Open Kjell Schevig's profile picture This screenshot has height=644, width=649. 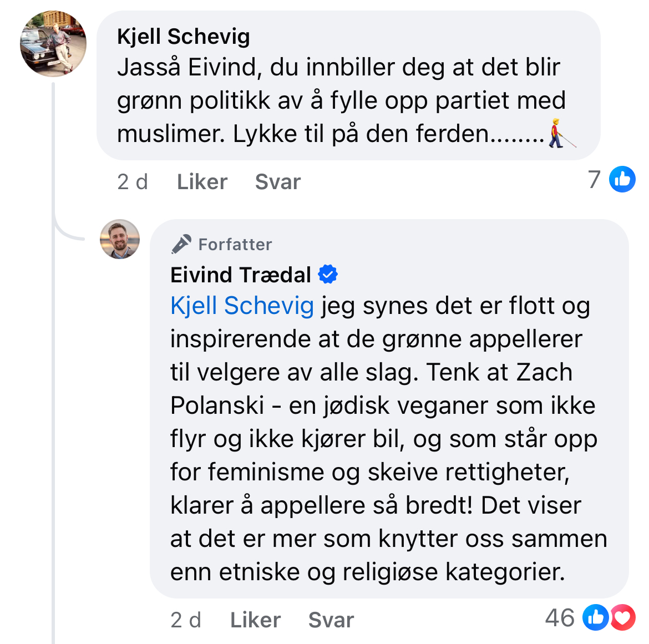53,43
